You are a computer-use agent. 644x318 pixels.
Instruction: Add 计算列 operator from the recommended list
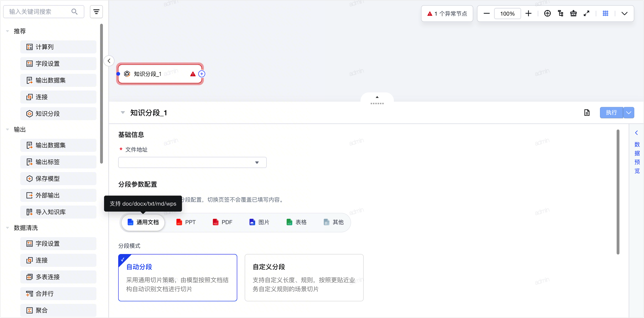coord(58,47)
